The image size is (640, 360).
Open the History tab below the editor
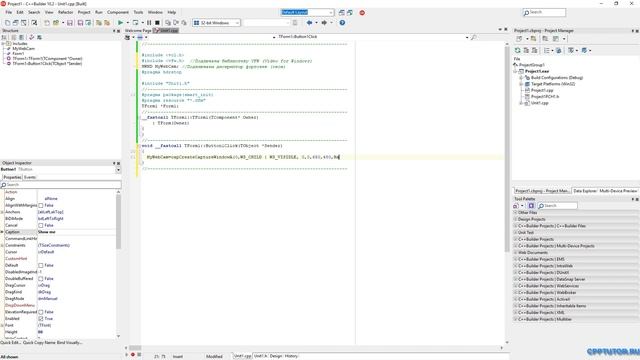[291, 356]
